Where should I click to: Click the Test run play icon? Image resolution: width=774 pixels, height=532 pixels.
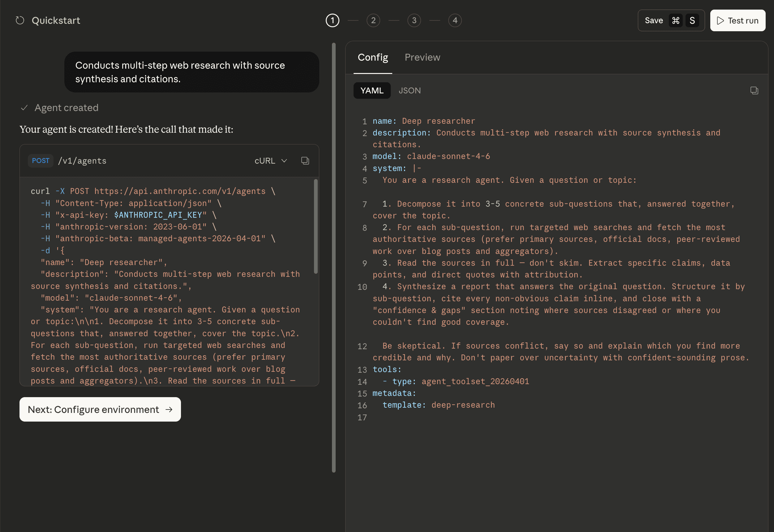click(x=720, y=20)
